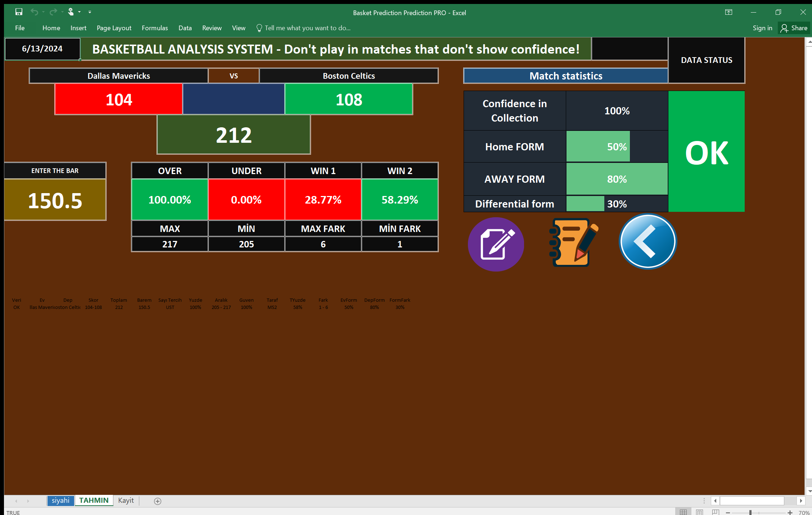Click the Undo icon in Quick Access Toolbar
812x515 pixels.
[x=35, y=12]
